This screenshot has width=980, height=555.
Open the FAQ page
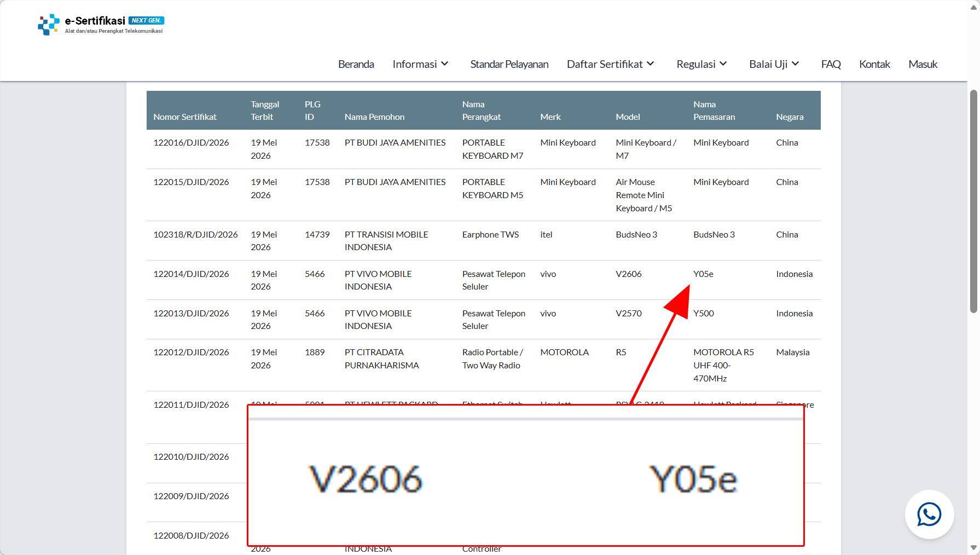click(831, 64)
